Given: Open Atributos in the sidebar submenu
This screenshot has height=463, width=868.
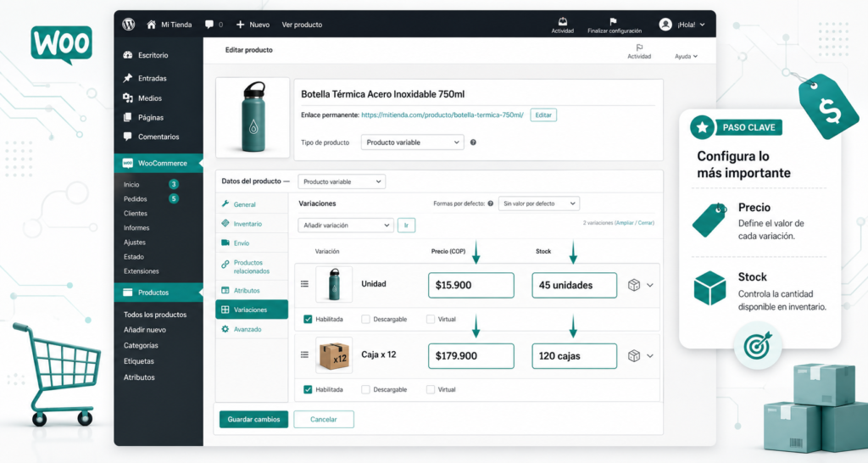Looking at the screenshot, I should pyautogui.click(x=139, y=377).
